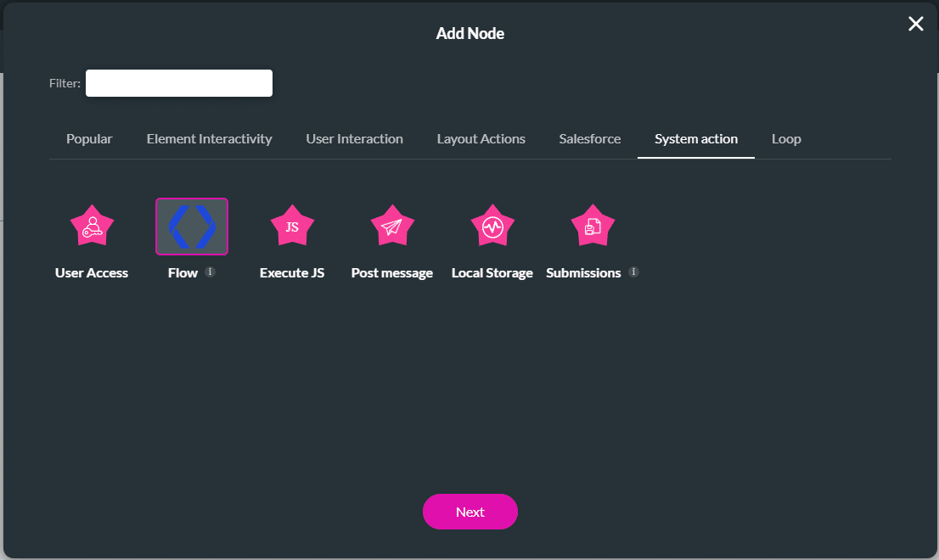This screenshot has width=939, height=560.
Task: Switch to the Popular tab
Action: (89, 138)
